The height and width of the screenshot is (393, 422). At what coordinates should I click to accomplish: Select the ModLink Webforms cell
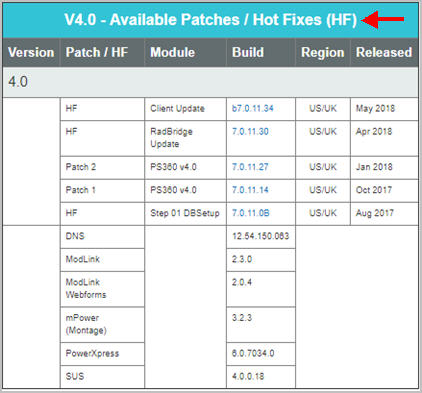point(102,289)
